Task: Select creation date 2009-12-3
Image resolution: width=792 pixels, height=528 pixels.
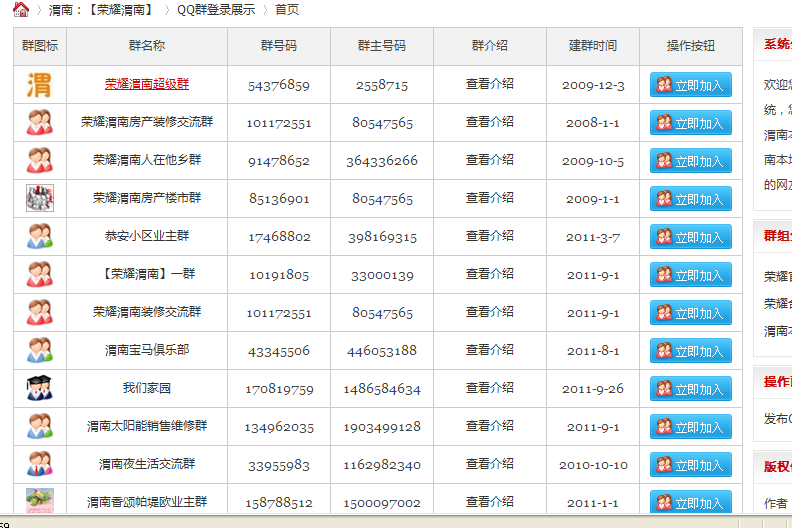Action: point(593,85)
